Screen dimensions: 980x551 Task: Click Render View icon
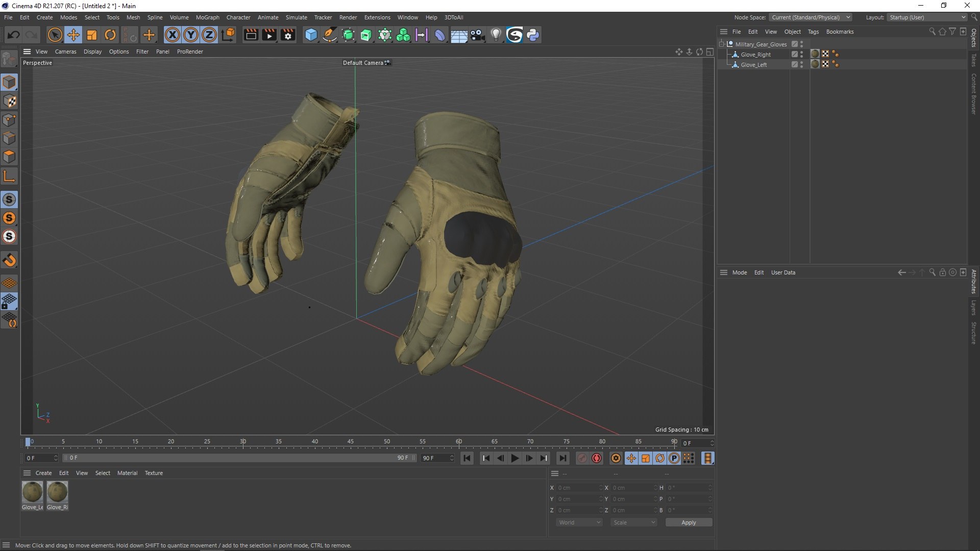251,35
